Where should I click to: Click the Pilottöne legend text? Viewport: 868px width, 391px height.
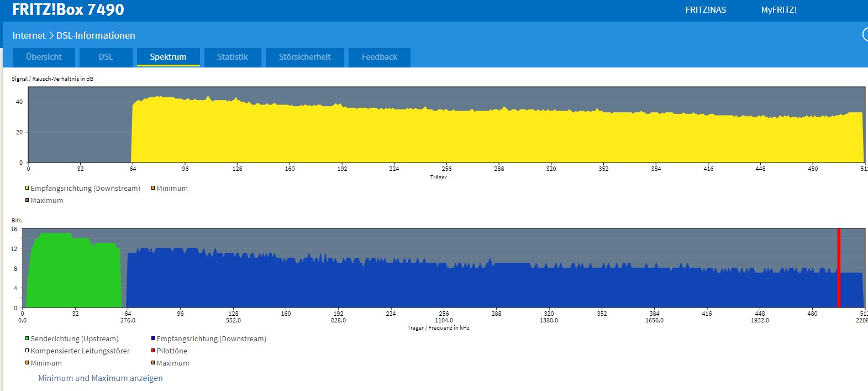(172, 351)
